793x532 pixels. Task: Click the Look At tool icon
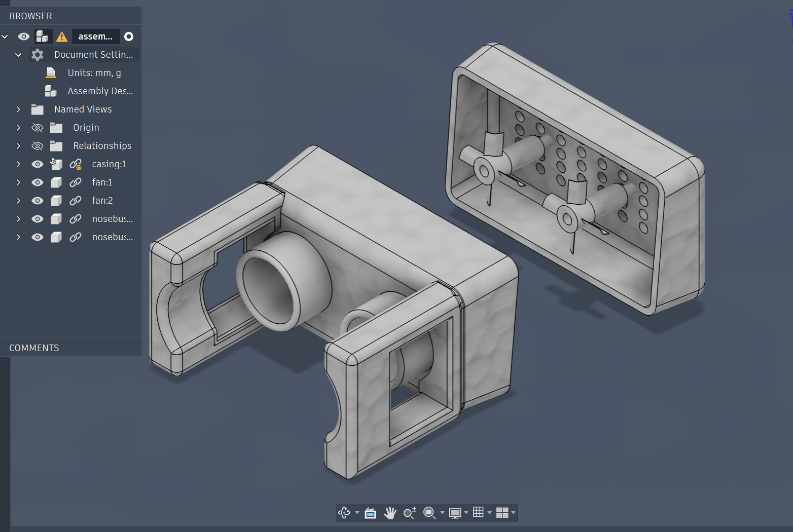tap(371, 513)
